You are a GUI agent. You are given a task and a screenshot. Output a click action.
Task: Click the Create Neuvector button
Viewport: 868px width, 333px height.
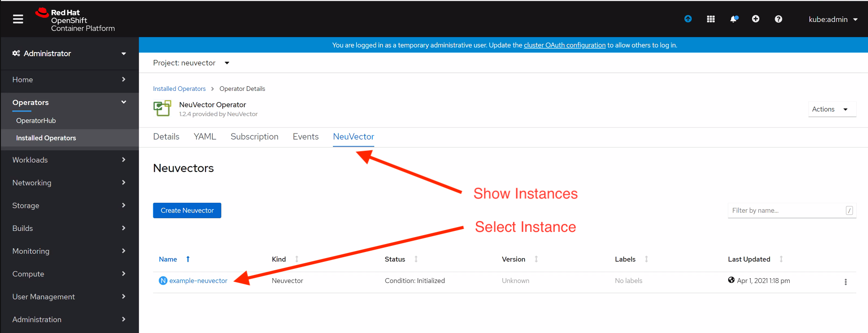coord(187,211)
